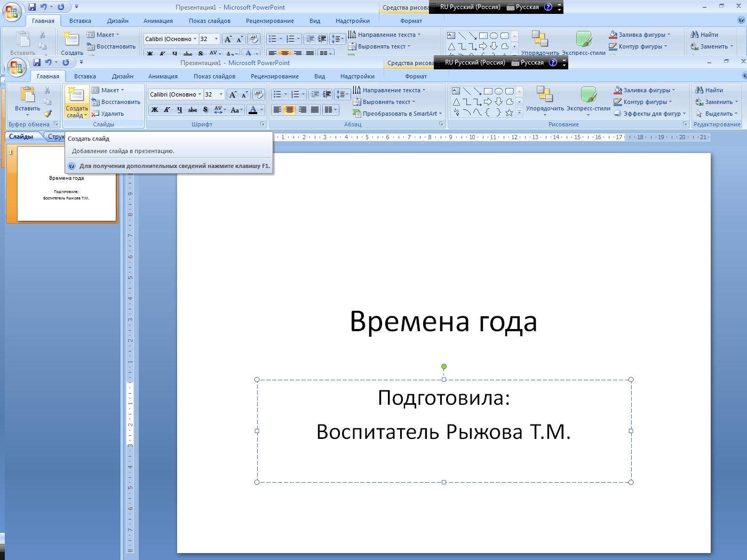Open Показ слайдов tab in the front window
Screen dimensions: 747x560
tap(214, 76)
